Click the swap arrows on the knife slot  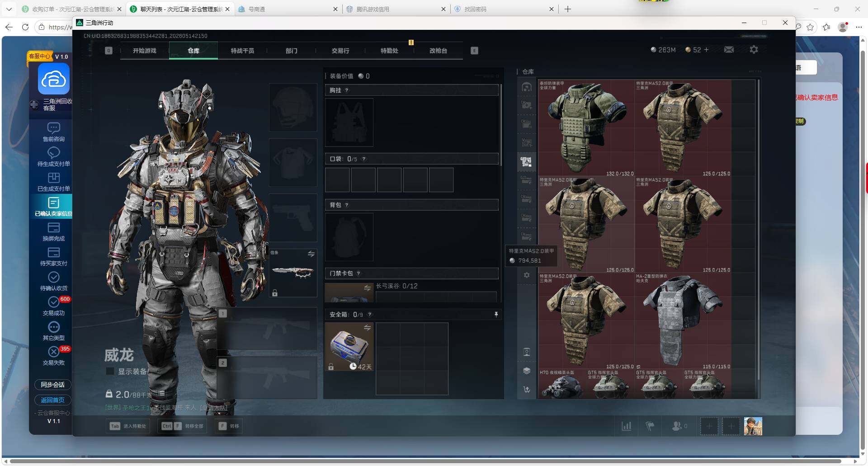(x=311, y=254)
